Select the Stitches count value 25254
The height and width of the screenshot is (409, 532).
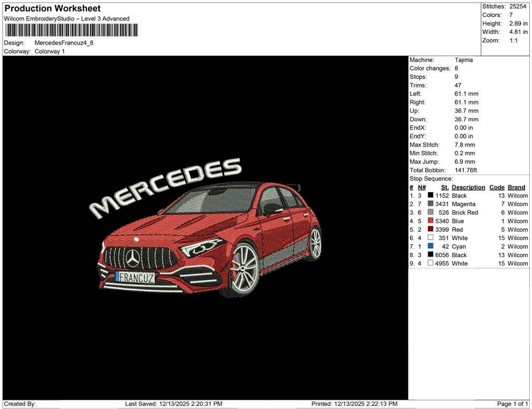(518, 6)
